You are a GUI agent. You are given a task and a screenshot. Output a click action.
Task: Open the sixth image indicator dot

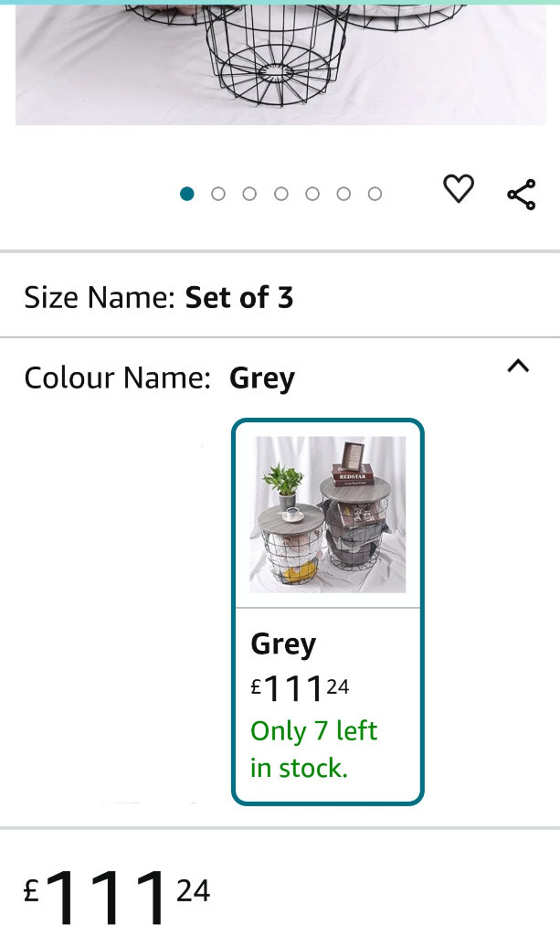(343, 194)
